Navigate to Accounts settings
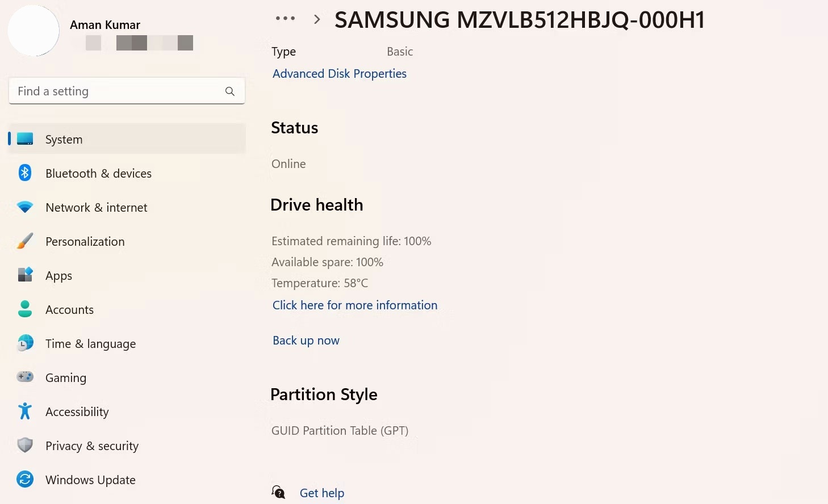828x504 pixels. [x=127, y=309]
